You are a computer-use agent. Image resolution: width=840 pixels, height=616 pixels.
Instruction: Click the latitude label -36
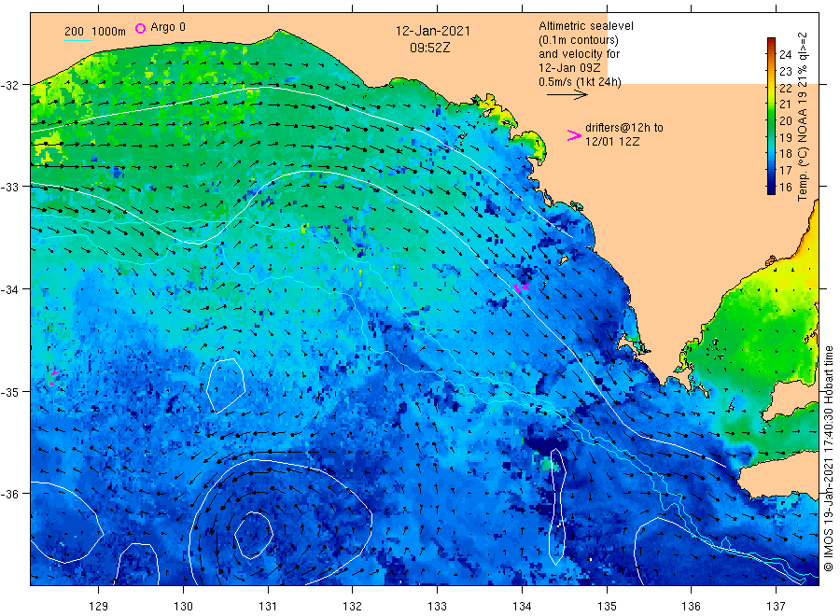tap(9, 494)
